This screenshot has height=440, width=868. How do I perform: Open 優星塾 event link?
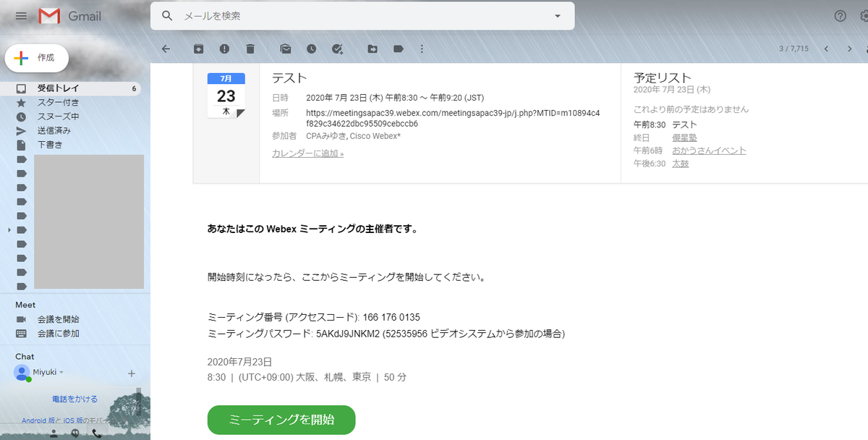click(x=684, y=137)
